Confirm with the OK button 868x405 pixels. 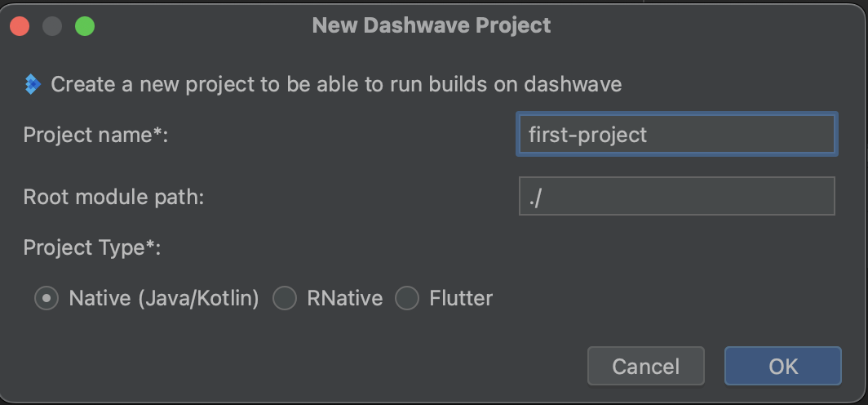[782, 367]
